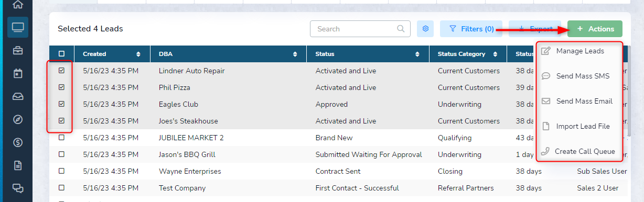Uncheck the Lindner Auto Repair checkbox
Viewport: 644px width, 202px height.
61,71
